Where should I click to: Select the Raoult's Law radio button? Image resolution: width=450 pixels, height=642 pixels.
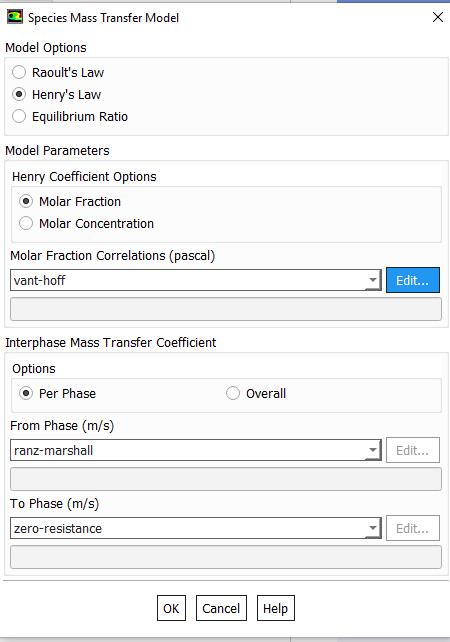[19, 72]
